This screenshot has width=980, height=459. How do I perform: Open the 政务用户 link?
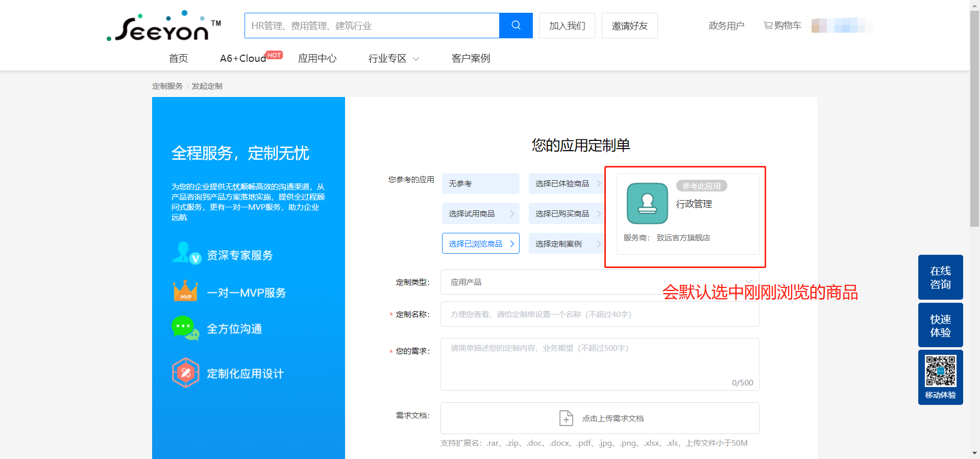point(726,26)
